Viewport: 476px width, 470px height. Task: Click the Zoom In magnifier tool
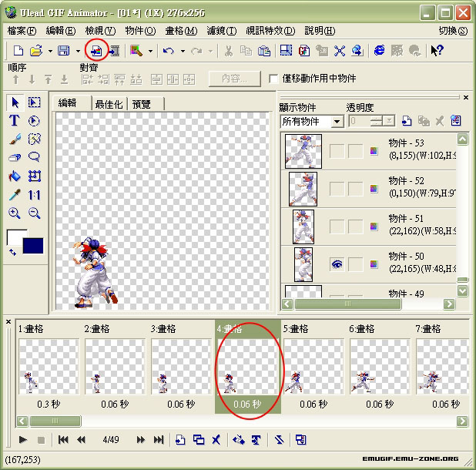[15, 213]
